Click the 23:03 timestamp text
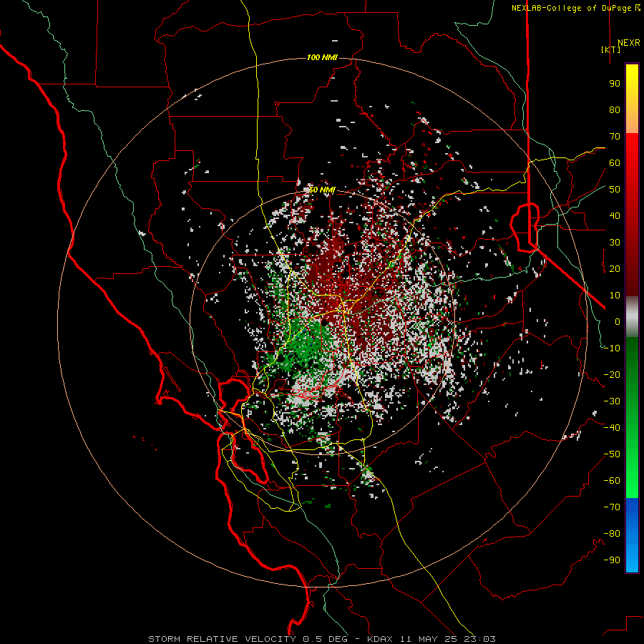Screen dimensions: 644x644 (481, 639)
